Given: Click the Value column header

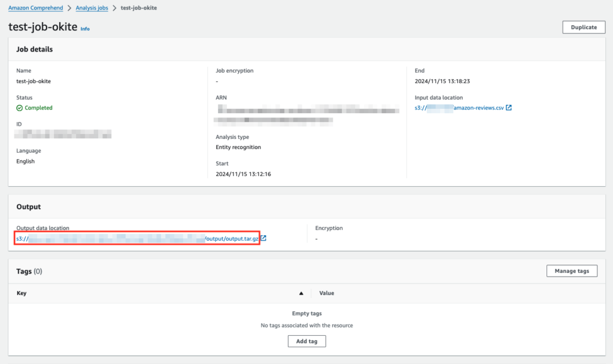Looking at the screenshot, I should pyautogui.click(x=326, y=293).
